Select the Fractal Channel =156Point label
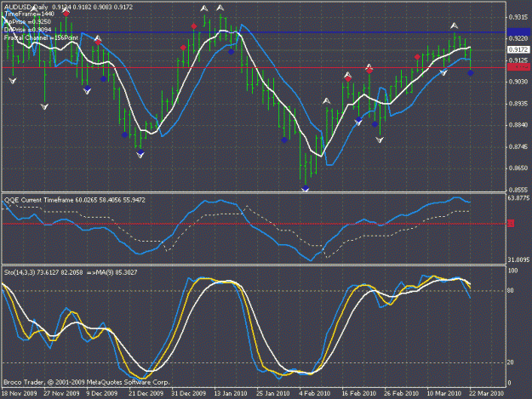This screenshot has width=532, height=399. [x=41, y=38]
